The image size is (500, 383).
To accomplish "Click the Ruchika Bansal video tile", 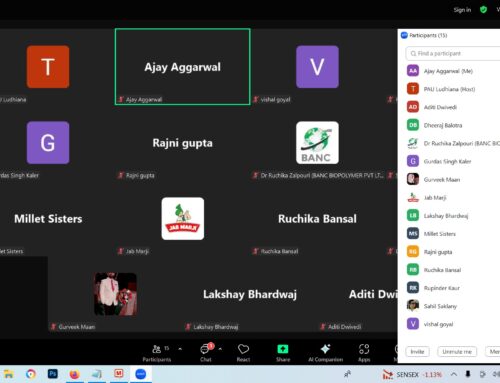I will (x=317, y=219).
